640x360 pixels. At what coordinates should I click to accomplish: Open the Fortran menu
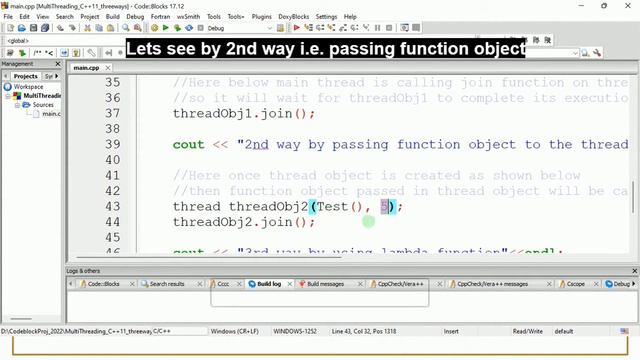click(x=160, y=16)
